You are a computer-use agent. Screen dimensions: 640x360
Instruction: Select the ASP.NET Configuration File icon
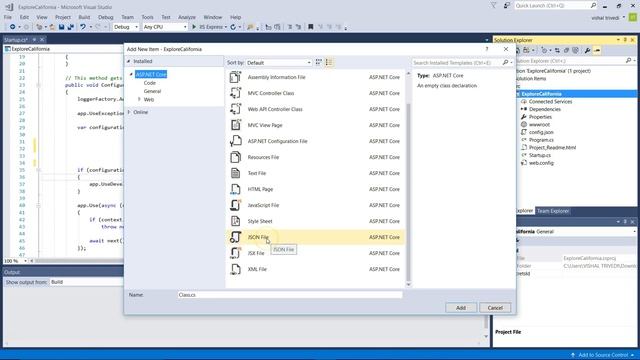(236, 141)
